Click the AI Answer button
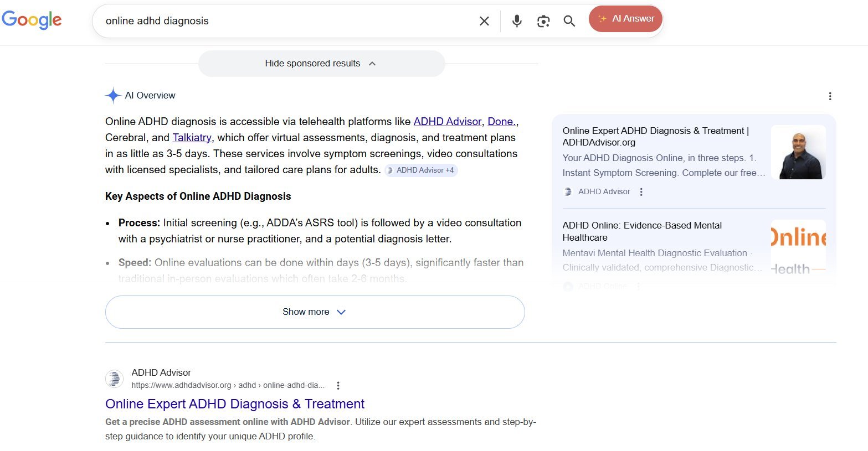Screen dimensions: 868x451 [x=625, y=18]
